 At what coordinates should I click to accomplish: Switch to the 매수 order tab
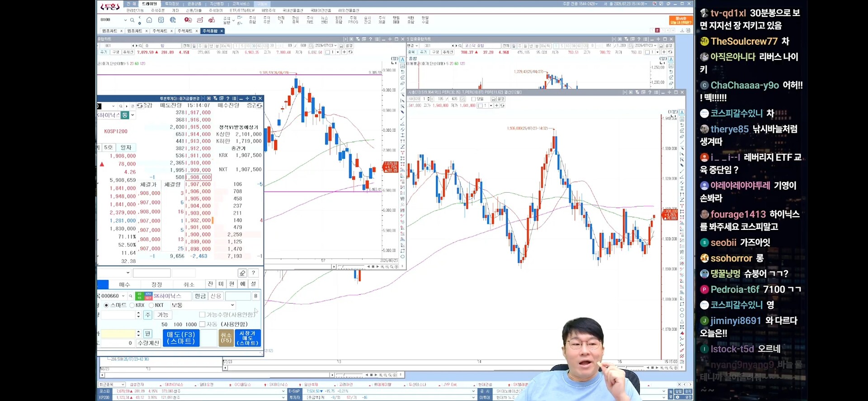[x=125, y=284]
